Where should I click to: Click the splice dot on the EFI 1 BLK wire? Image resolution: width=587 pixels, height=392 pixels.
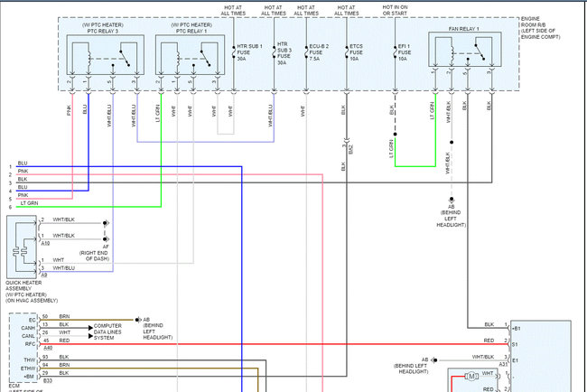coord(395,134)
